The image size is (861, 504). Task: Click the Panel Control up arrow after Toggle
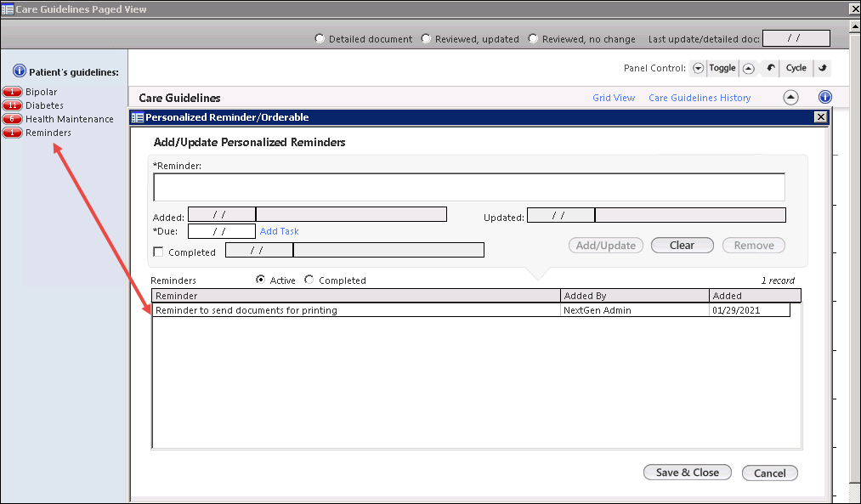click(x=748, y=68)
